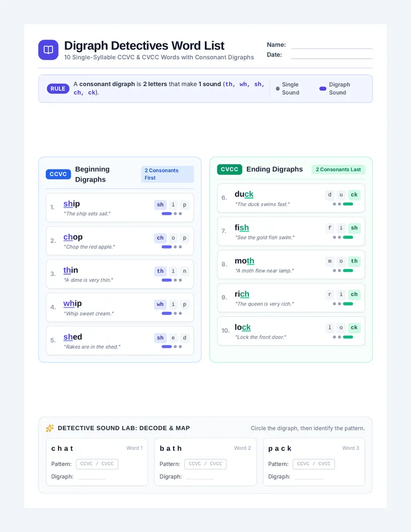Image resolution: width=411 pixels, height=532 pixels.
Task: Select the word 'whip'
Action: [72, 303]
